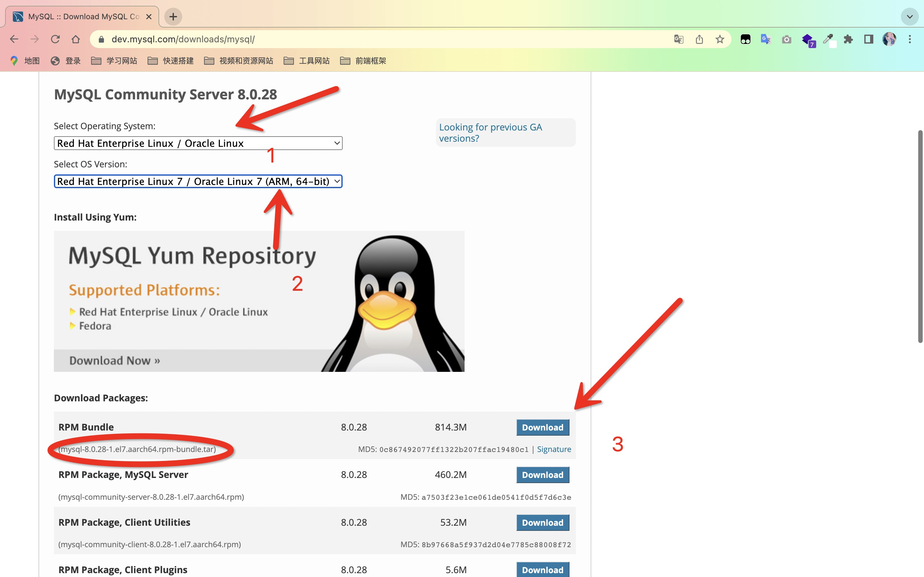
Task: Click the browser profile avatar icon
Action: tap(889, 38)
